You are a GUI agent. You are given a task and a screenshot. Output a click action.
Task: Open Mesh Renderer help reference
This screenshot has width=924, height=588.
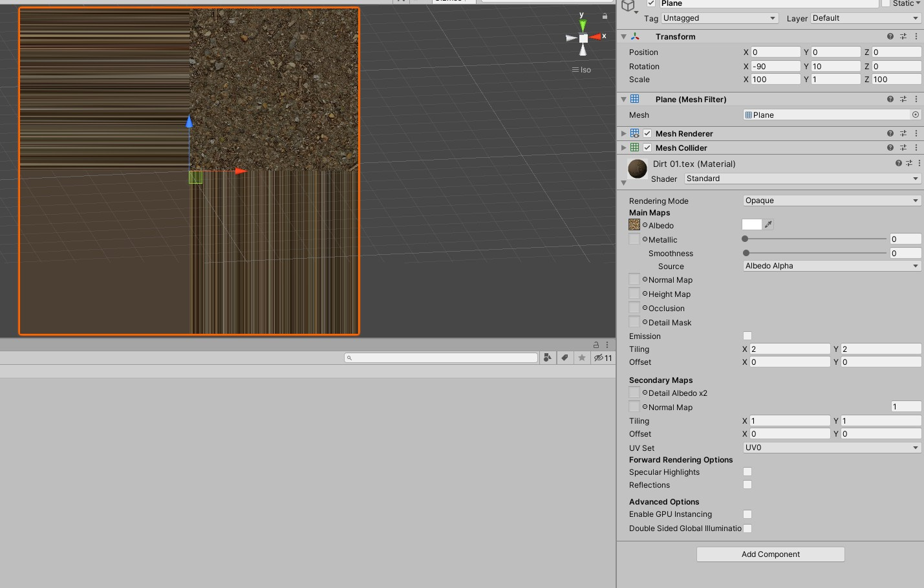[890, 134]
